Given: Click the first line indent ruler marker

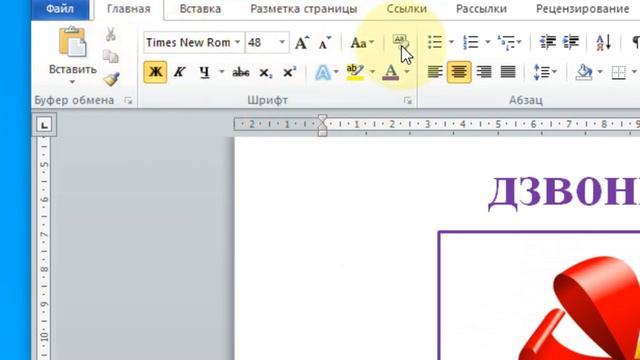Looking at the screenshot, I should (322, 119).
